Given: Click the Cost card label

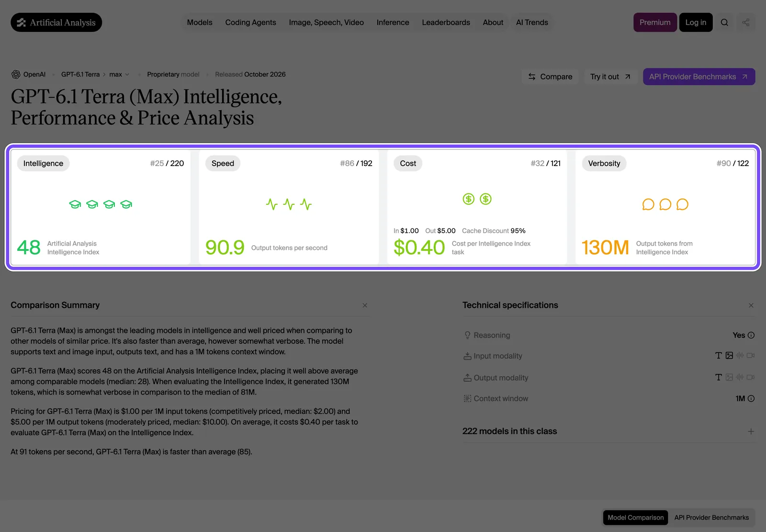Looking at the screenshot, I should 408,163.
